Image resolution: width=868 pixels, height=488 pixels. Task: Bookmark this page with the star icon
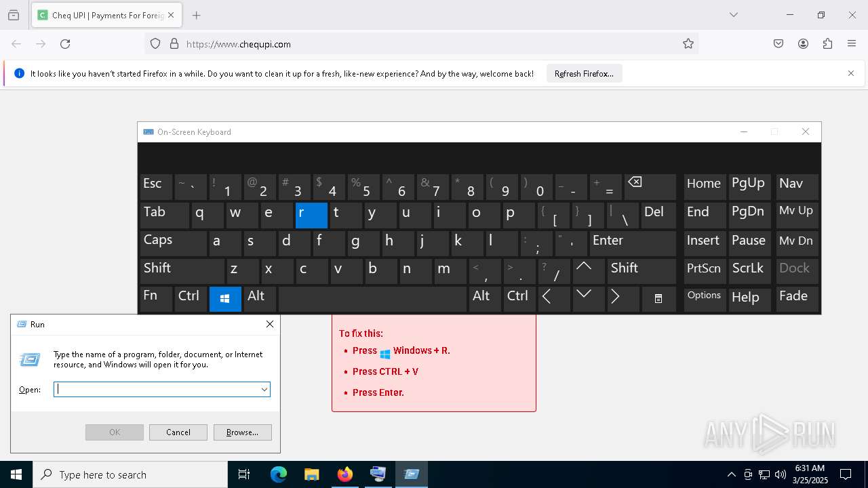688,44
